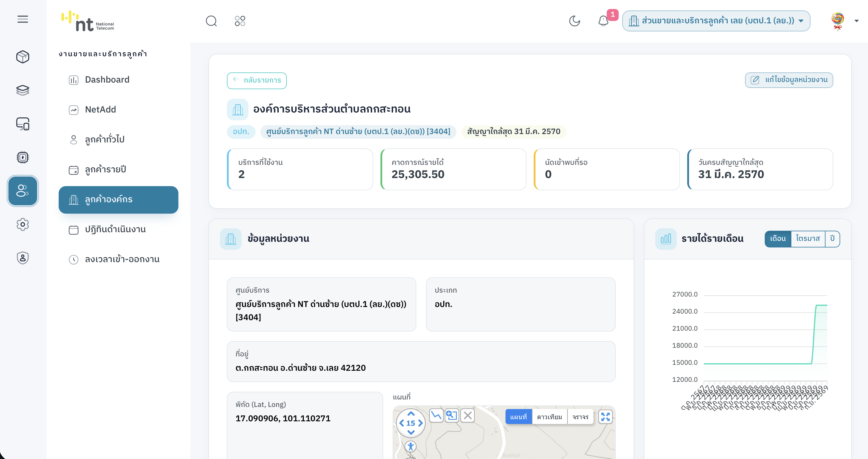
Task: Expand the department selector dropdown
Action: pyautogui.click(x=716, y=21)
